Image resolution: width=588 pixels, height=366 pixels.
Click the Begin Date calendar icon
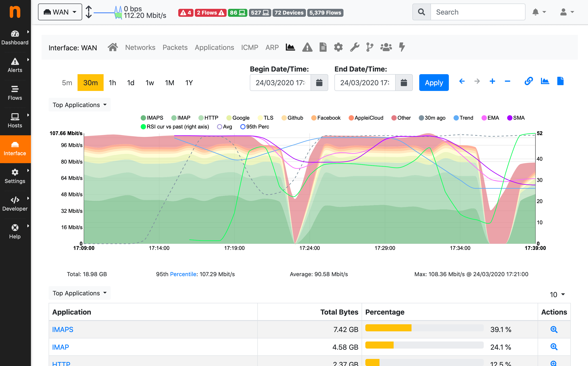coord(319,83)
